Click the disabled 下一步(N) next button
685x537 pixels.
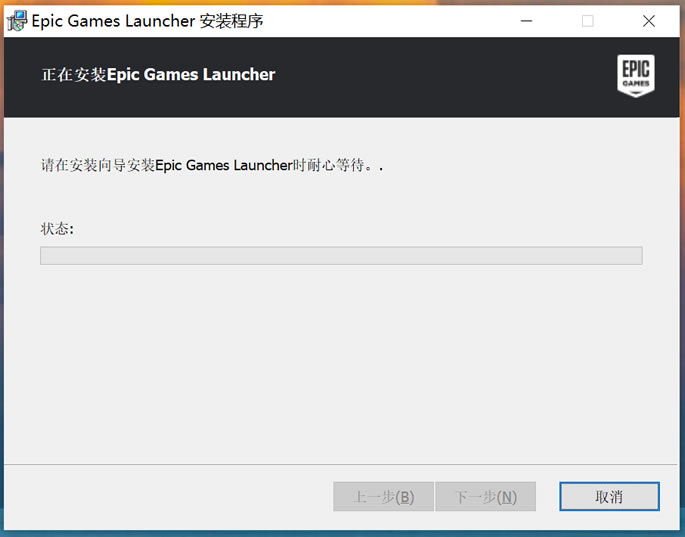pos(485,496)
